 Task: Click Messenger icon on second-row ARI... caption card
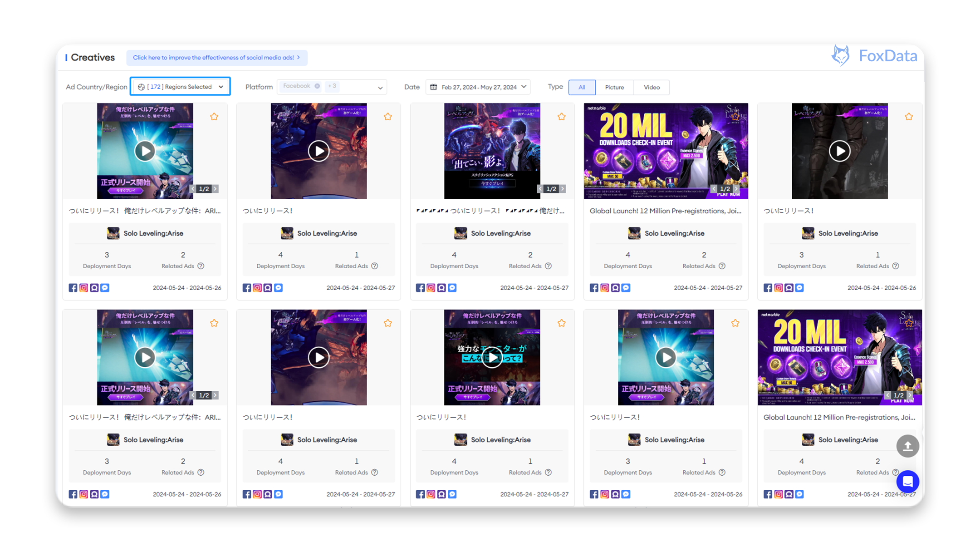coord(105,494)
